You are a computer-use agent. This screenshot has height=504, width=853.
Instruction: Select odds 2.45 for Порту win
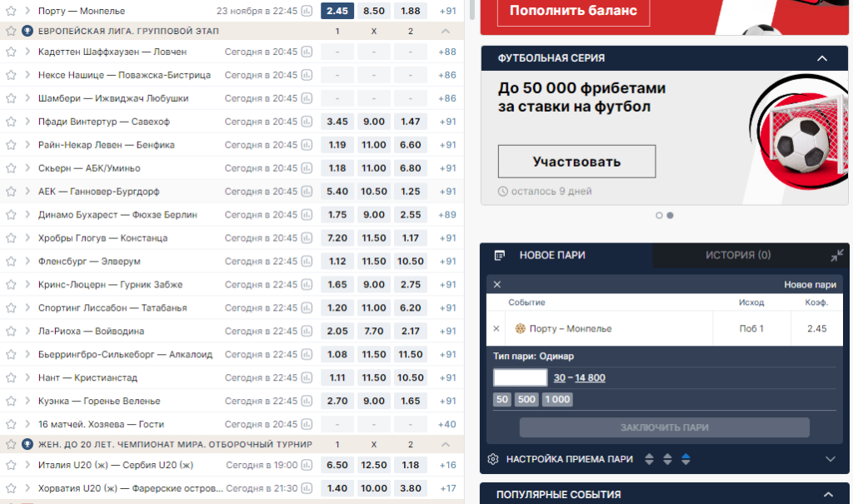337,11
